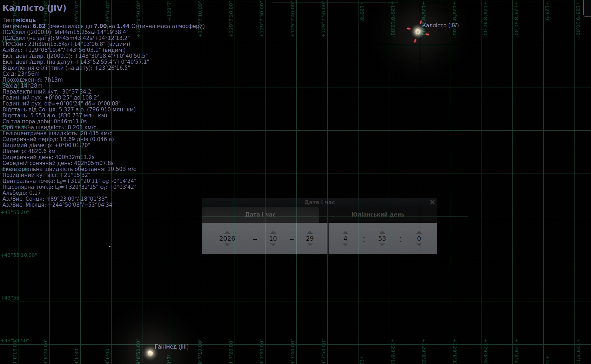Decrease the year with down arrow
Image resolution: width=591 pixels, height=364 pixels.
point(227,245)
